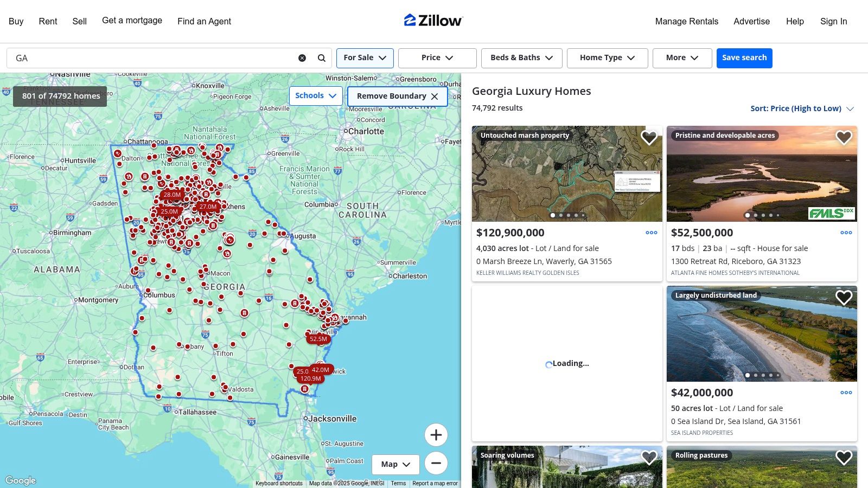Viewport: 868px width, 488px height.
Task: Favorite the Rolling pastures listing
Action: tap(844, 458)
